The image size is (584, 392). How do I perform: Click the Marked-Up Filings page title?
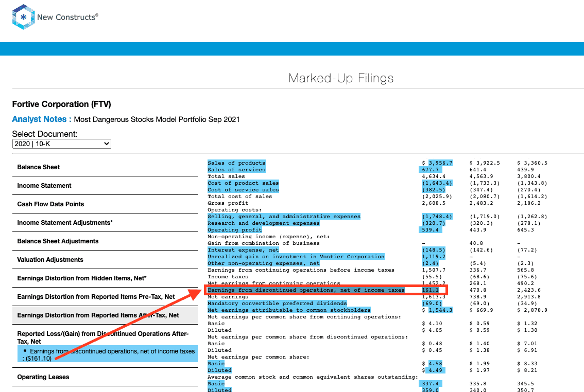pos(341,78)
